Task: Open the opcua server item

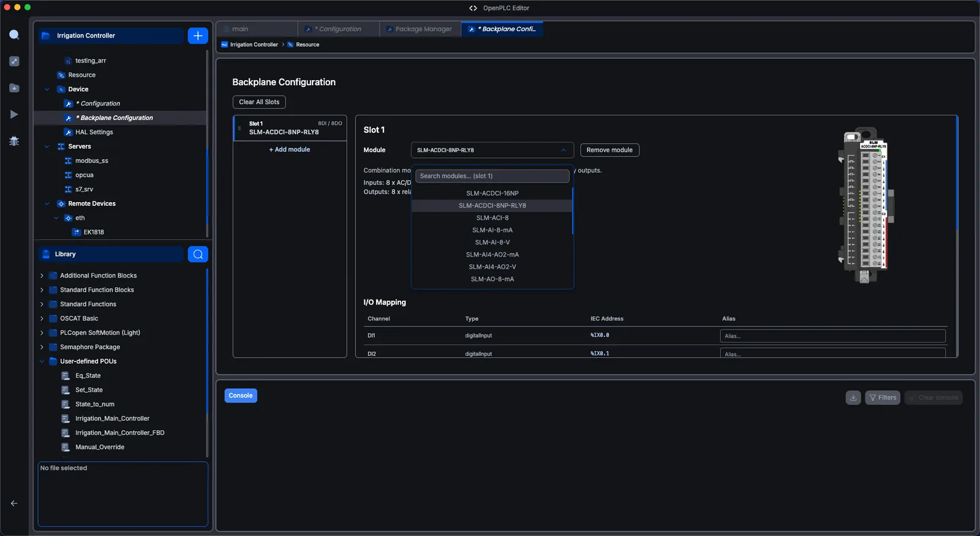Action: [x=84, y=175]
